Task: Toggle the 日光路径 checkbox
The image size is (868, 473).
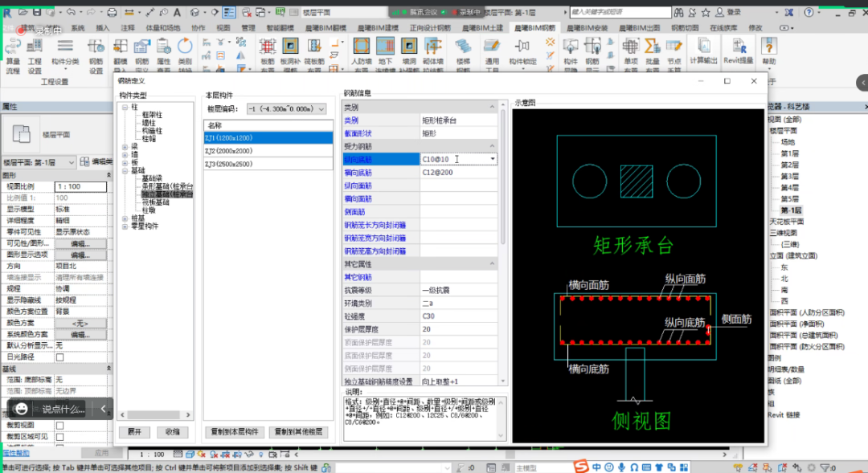Action: [59, 357]
